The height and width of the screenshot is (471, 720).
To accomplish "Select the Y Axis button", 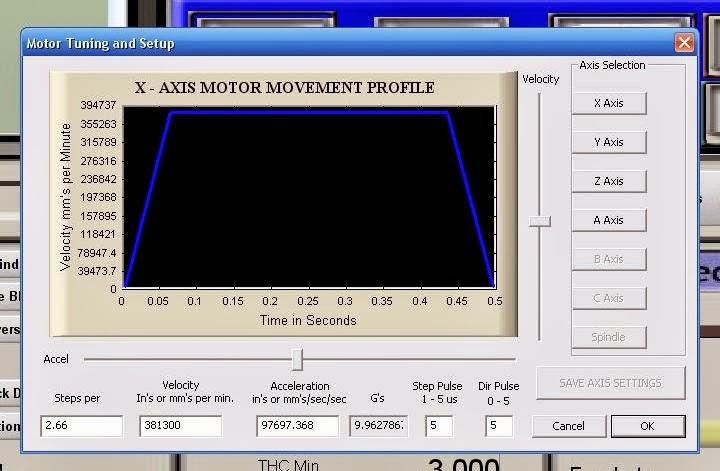I will click(609, 142).
